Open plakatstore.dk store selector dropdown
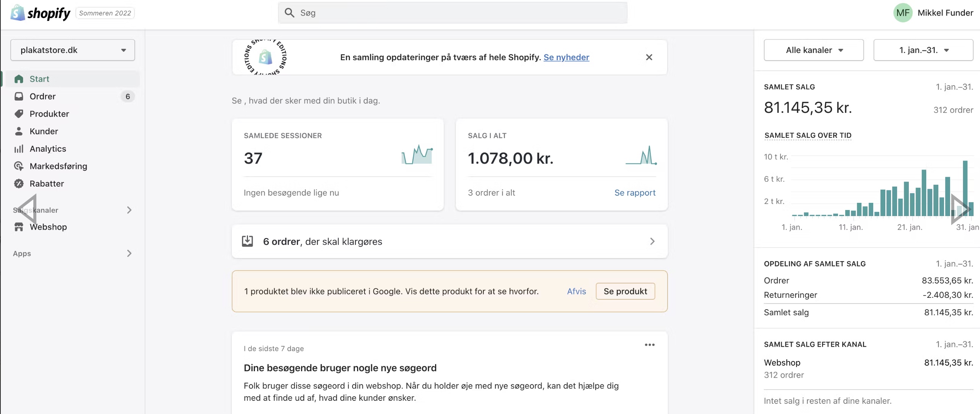The width and height of the screenshot is (980, 414). click(x=72, y=50)
